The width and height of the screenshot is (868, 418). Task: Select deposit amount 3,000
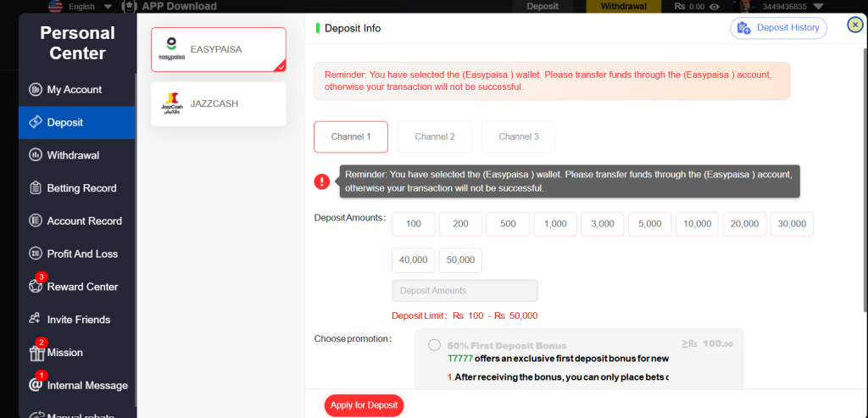click(603, 224)
